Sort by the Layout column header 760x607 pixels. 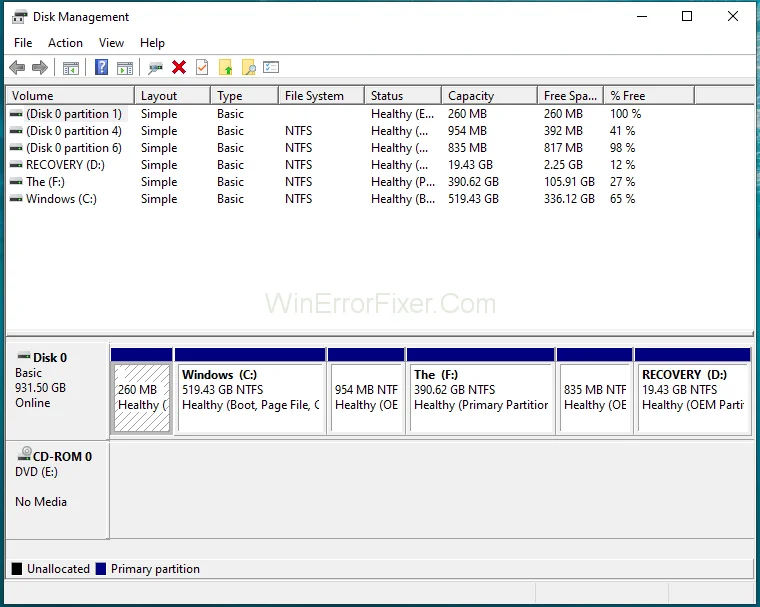click(x=173, y=96)
